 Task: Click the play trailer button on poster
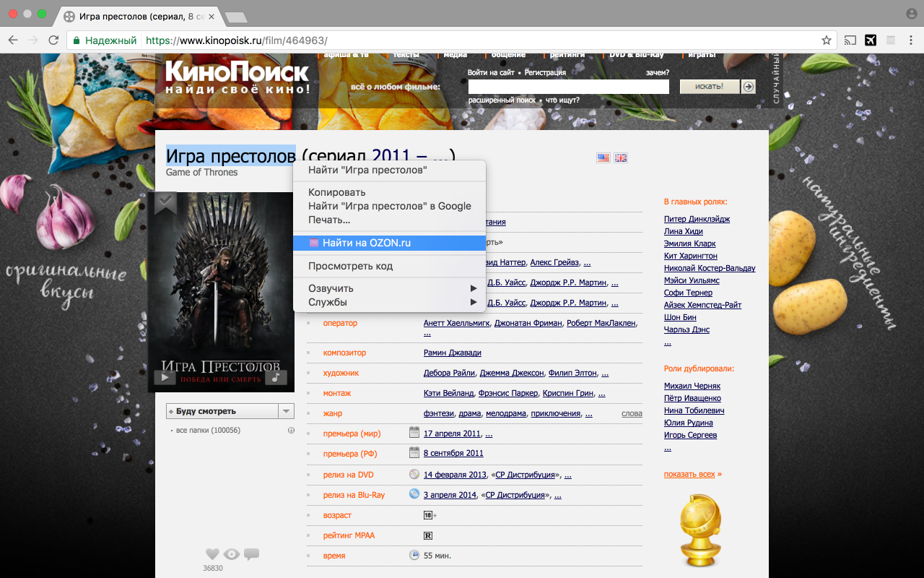tap(165, 377)
